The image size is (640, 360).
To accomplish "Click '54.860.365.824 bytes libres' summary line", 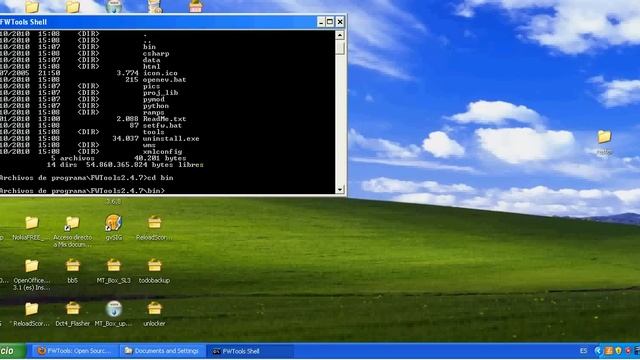I will pos(144,164).
